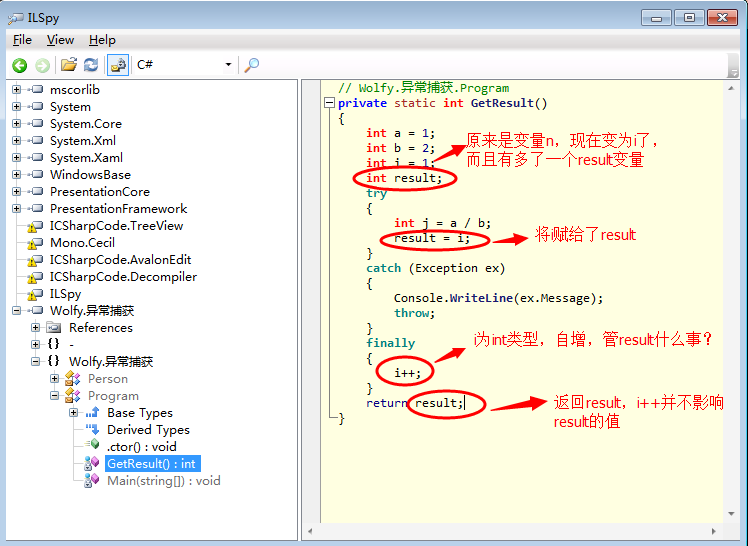
Task: Select Derived Types in the tree
Action: 148,430
